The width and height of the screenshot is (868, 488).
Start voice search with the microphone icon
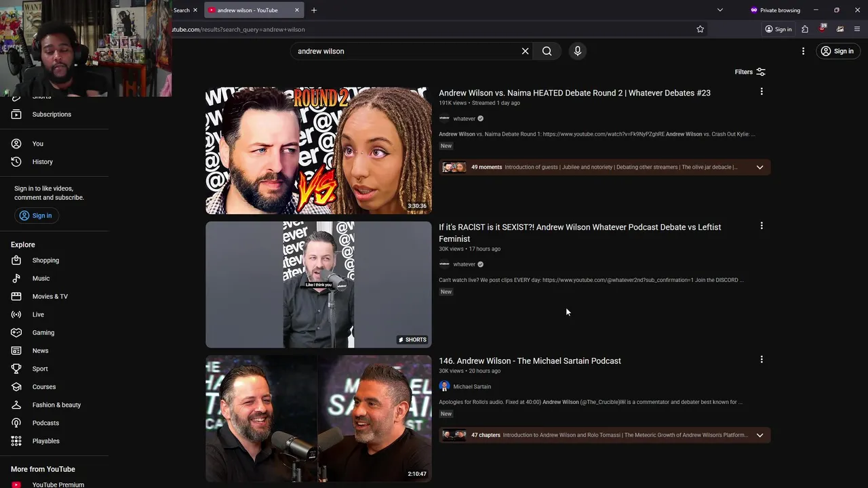coord(578,51)
